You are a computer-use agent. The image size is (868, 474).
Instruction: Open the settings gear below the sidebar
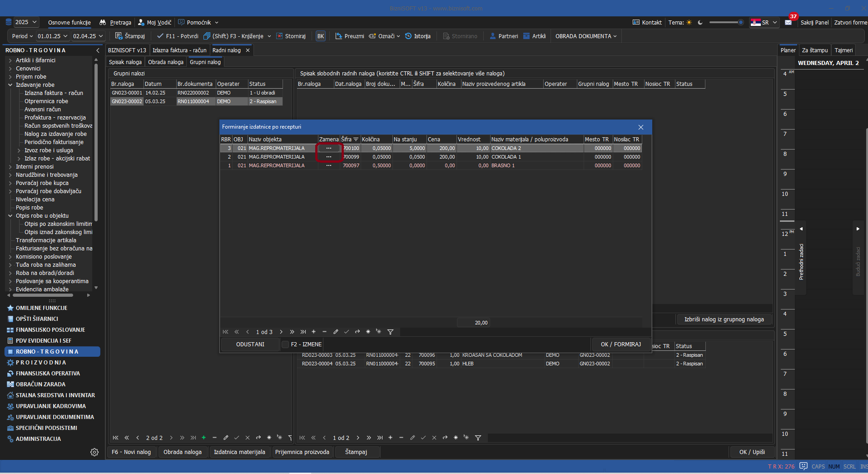94,452
